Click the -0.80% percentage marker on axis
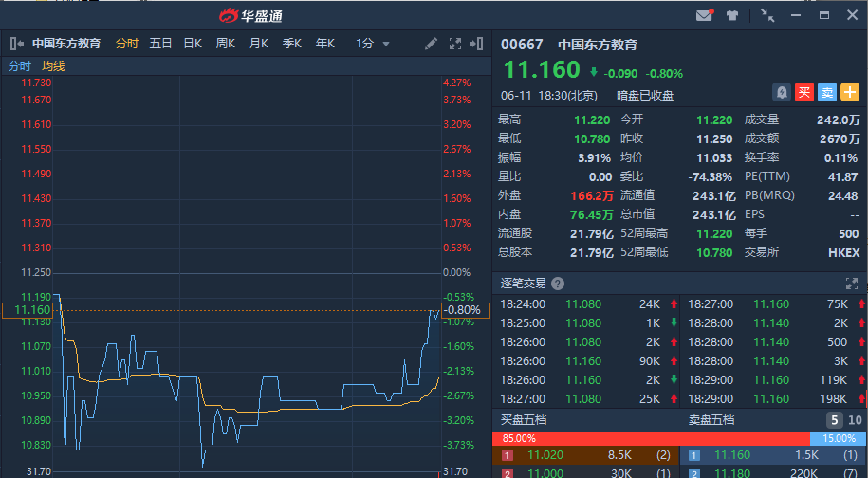Screen dimensions: 868x478 466,310
